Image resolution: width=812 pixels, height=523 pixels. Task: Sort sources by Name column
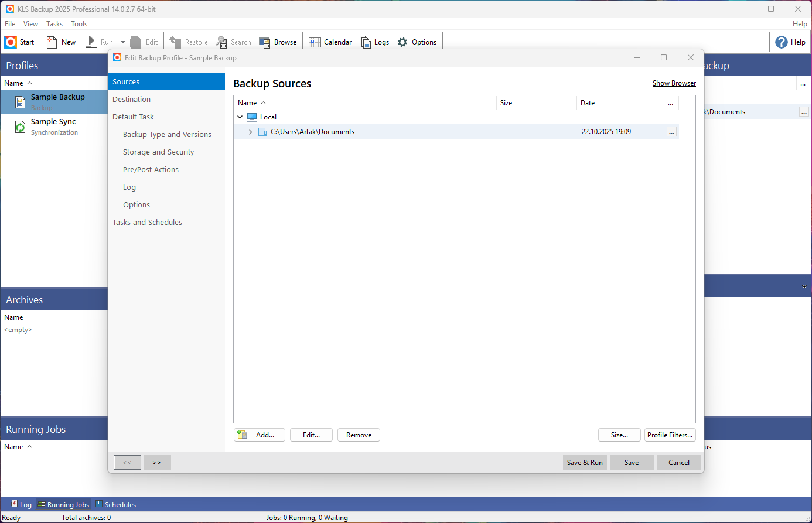tap(364, 103)
